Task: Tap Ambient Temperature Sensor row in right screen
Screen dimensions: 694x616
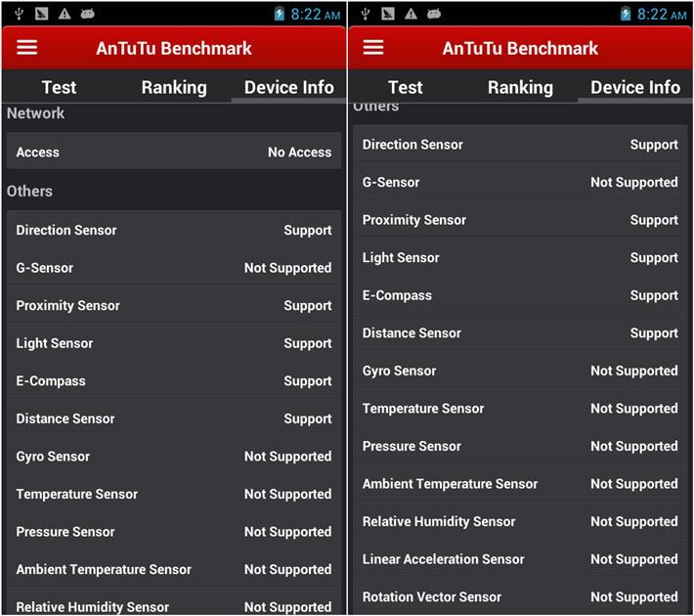Action: [x=520, y=483]
